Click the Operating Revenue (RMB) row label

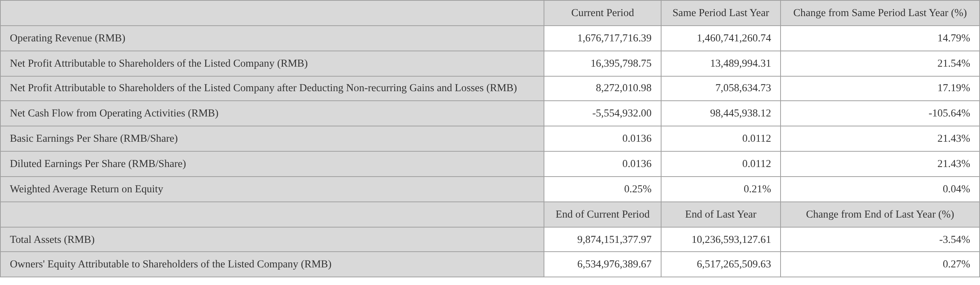[x=67, y=38]
